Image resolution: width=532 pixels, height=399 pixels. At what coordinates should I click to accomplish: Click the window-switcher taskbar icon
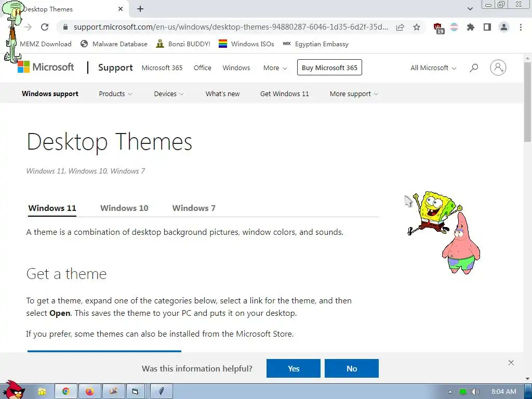tap(136, 392)
